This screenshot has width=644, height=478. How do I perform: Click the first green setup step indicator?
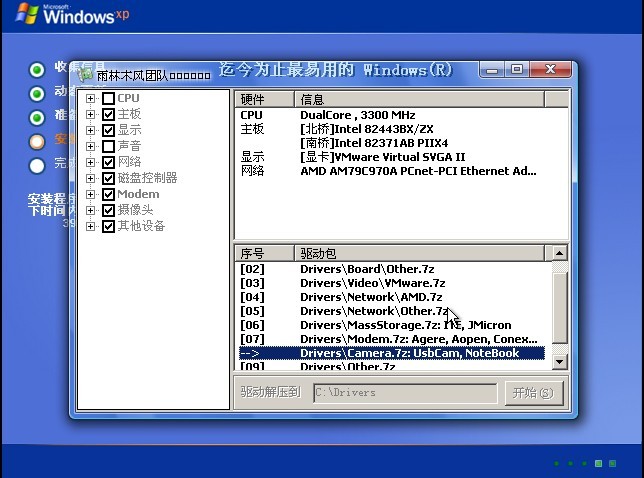37,70
